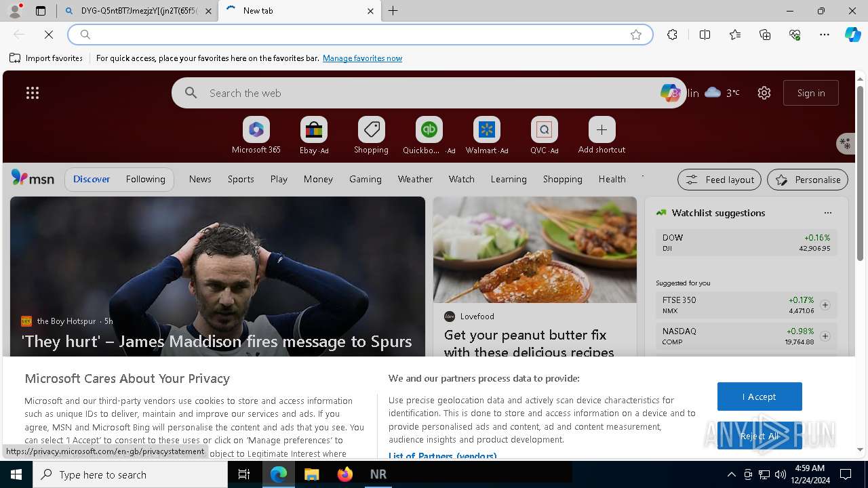Open the Favorites list icon
868x488 pixels.
coord(735,35)
